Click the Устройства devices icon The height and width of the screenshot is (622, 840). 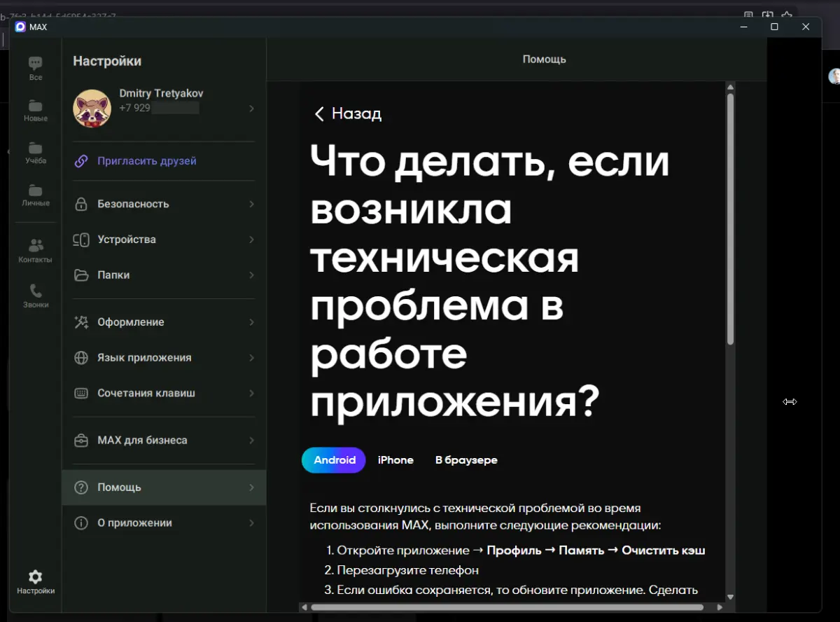82,239
